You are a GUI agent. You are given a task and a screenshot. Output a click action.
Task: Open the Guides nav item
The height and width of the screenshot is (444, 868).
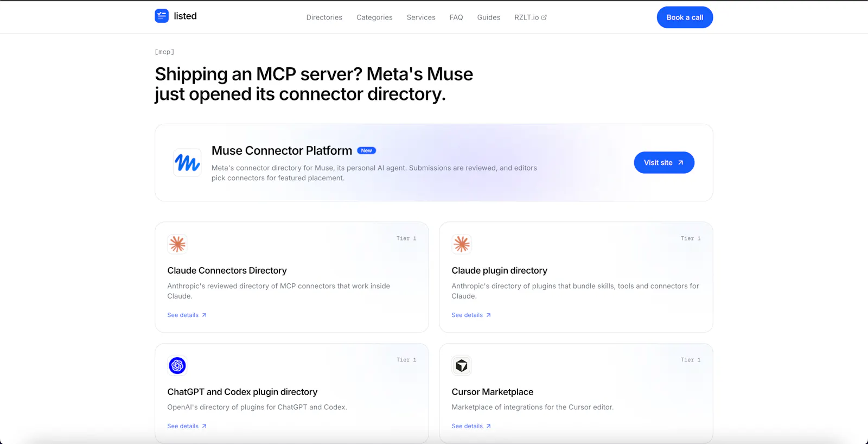pos(489,17)
